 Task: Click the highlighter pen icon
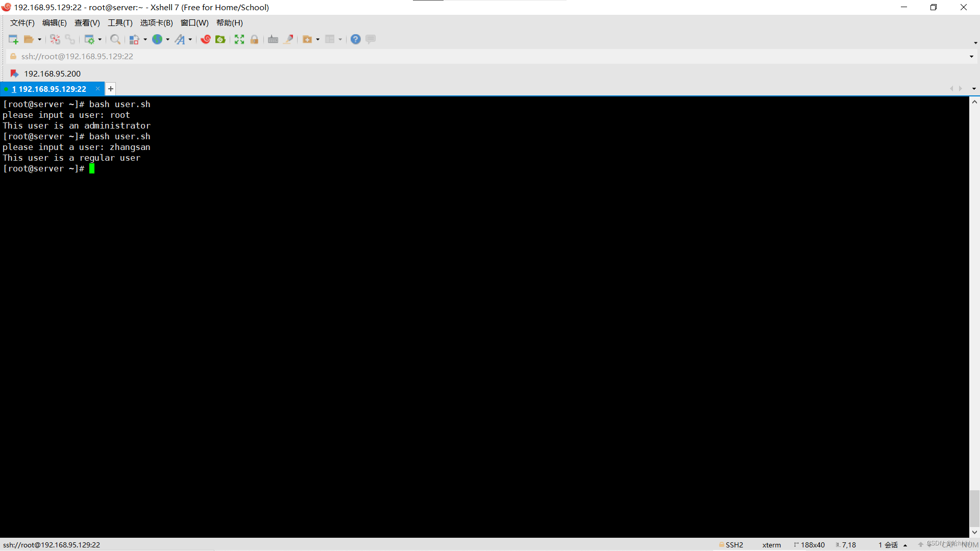tap(288, 39)
